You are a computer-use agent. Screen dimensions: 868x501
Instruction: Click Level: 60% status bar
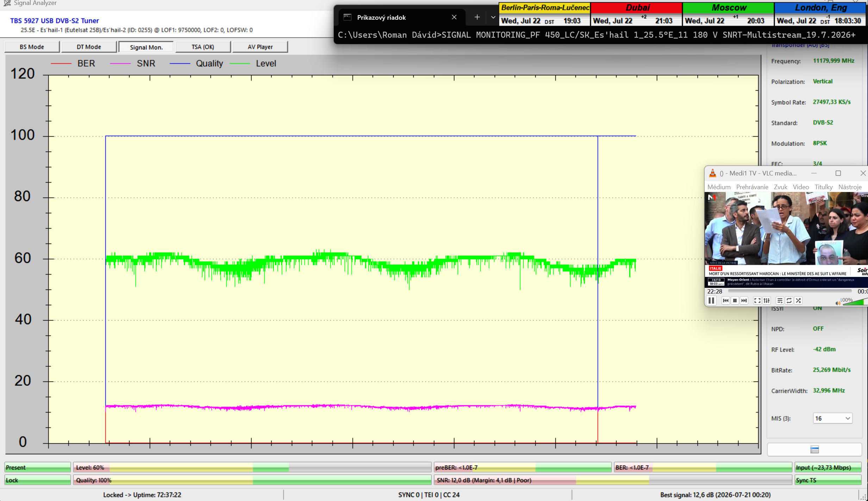click(252, 468)
